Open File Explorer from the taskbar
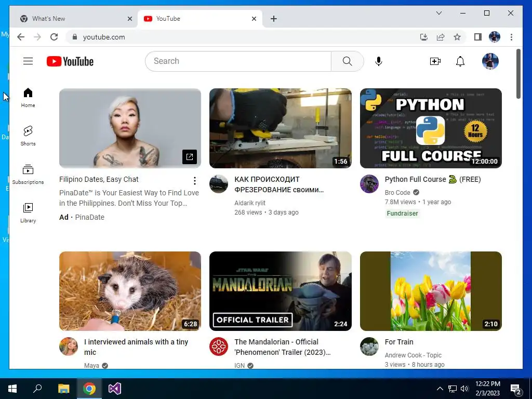 (x=63, y=389)
